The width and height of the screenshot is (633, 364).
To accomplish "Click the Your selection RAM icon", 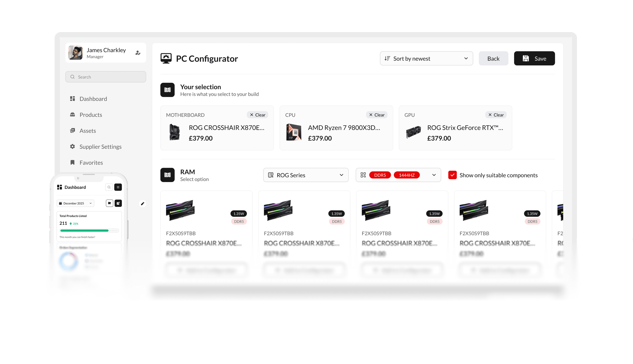I will pyautogui.click(x=167, y=90).
